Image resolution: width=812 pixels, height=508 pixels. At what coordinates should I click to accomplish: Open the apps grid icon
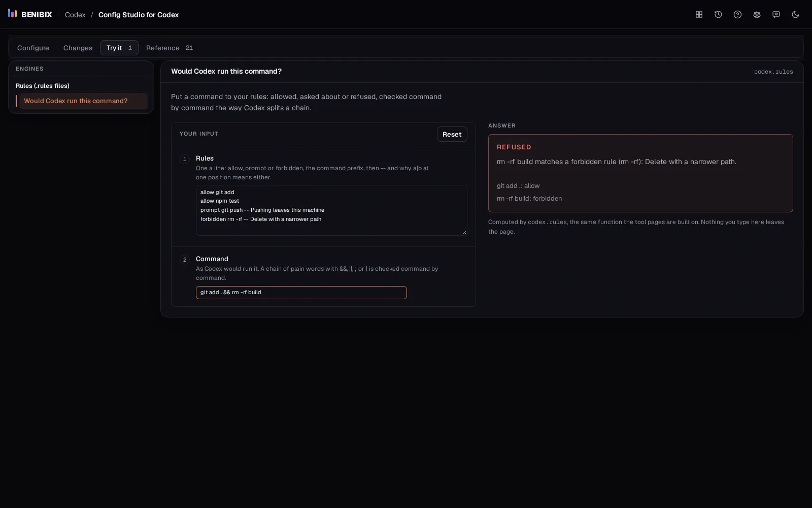699,15
